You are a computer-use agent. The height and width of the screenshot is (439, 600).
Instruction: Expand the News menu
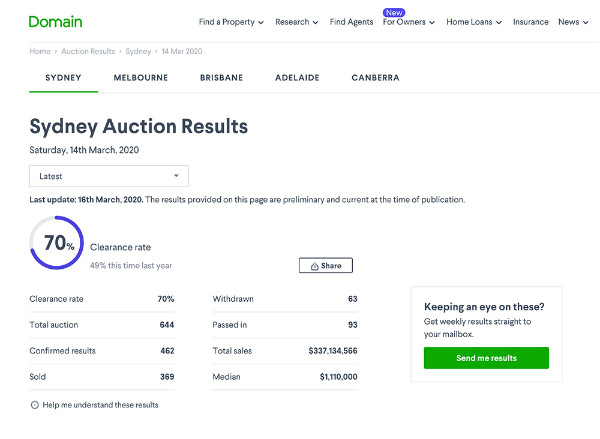(x=572, y=22)
